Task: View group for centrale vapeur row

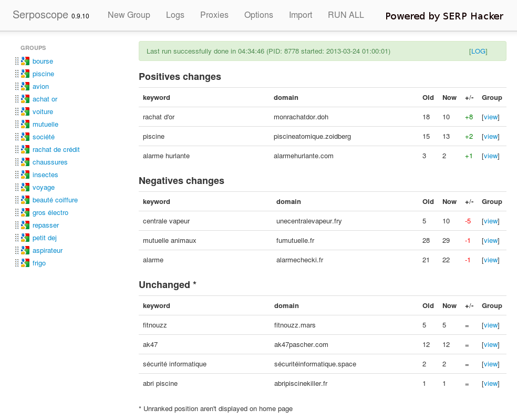Action: (491, 221)
